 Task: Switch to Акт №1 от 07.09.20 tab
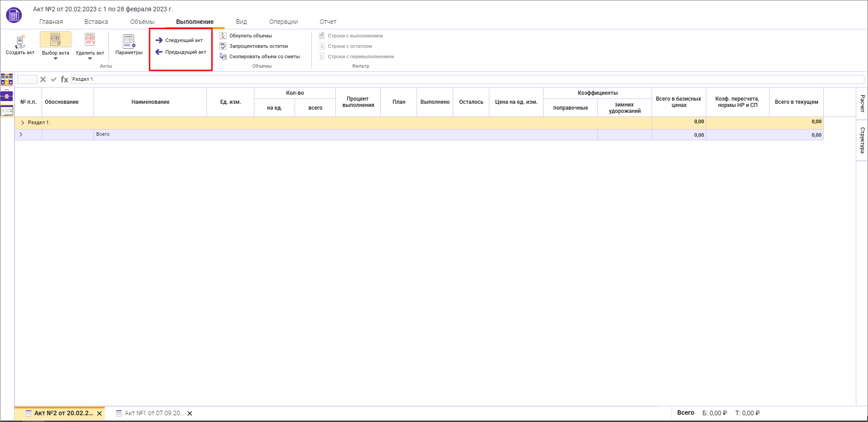click(154, 413)
